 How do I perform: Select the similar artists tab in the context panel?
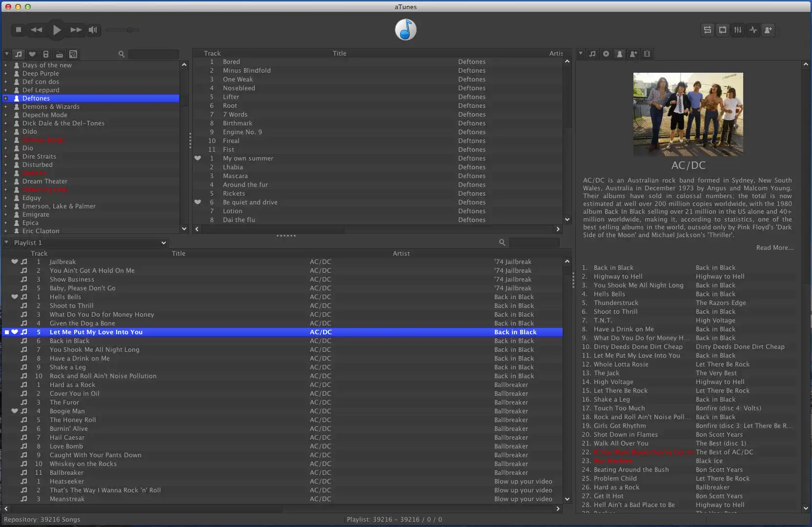pos(633,54)
